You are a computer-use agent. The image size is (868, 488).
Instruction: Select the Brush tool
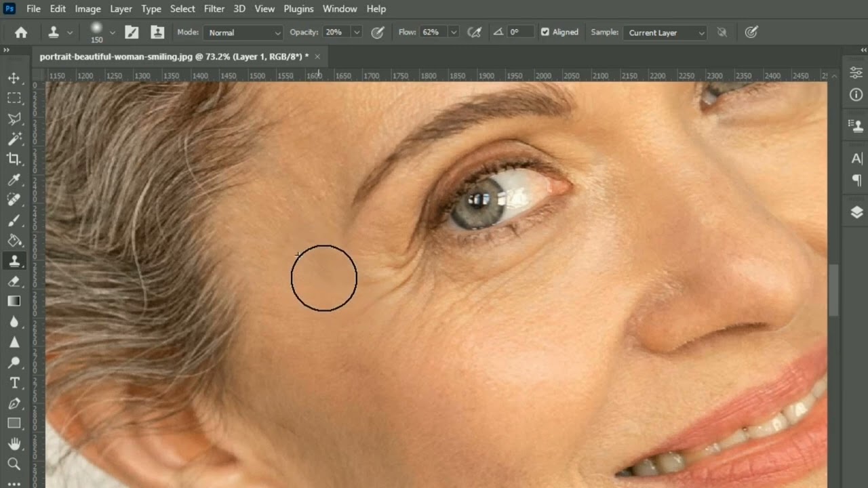click(14, 220)
